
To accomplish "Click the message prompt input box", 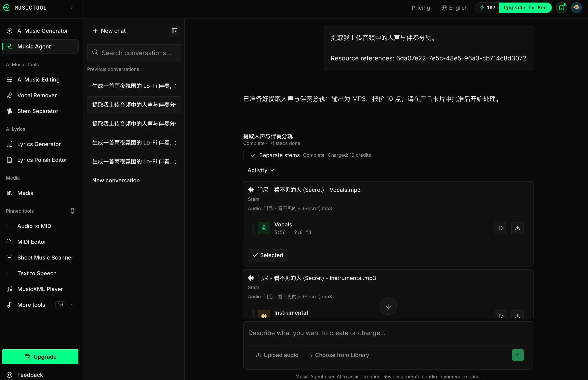I will (388, 333).
